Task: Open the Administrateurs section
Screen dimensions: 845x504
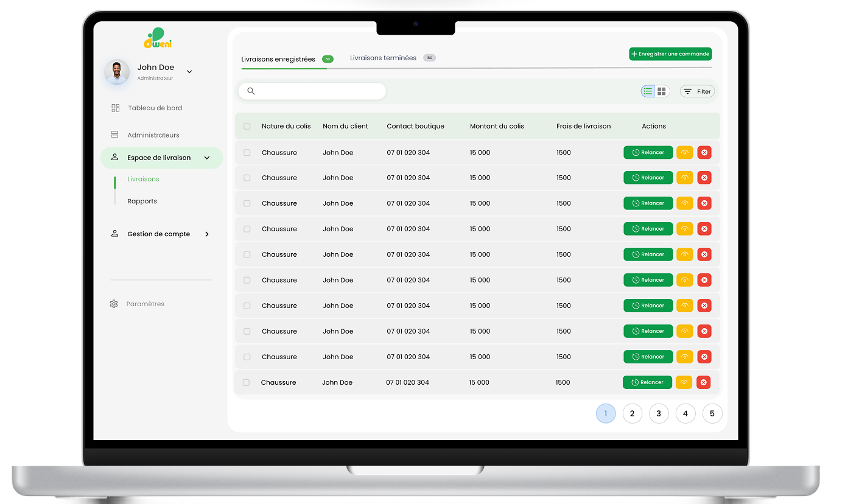Action: coord(153,135)
